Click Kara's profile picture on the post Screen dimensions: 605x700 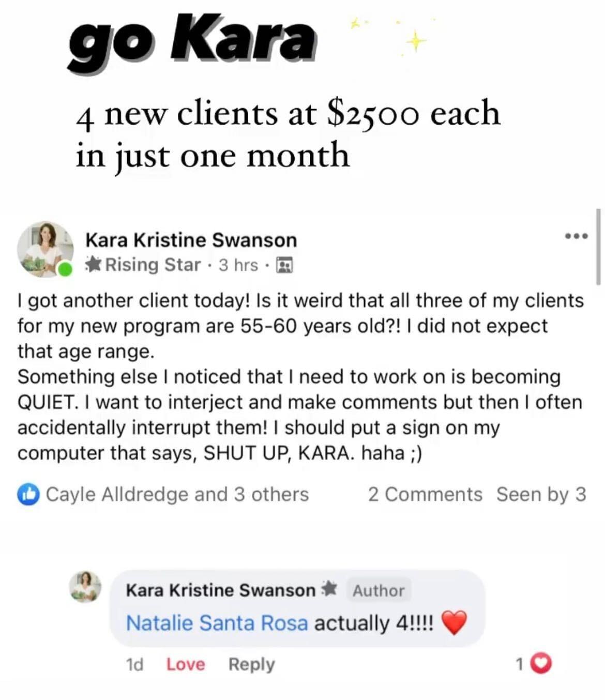(45, 249)
